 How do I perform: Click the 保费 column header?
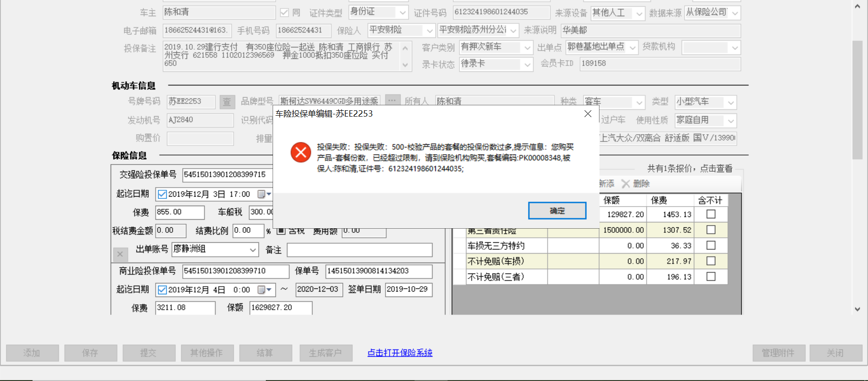pyautogui.click(x=670, y=200)
